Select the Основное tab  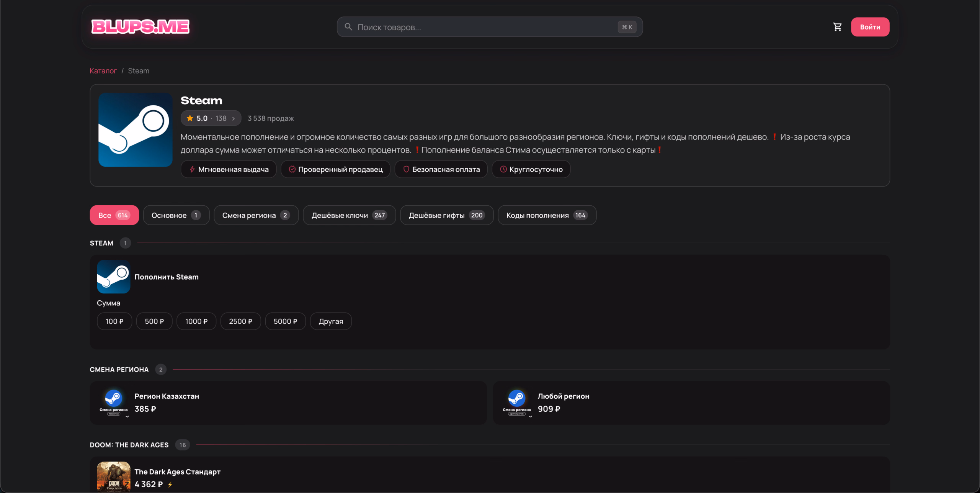click(176, 215)
